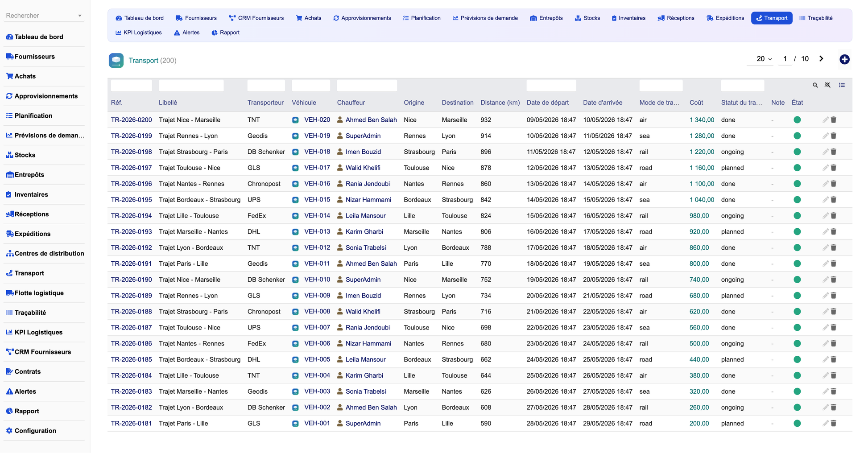Open vehicle link VEH-018
The width and height of the screenshot is (868, 453).
click(x=317, y=152)
